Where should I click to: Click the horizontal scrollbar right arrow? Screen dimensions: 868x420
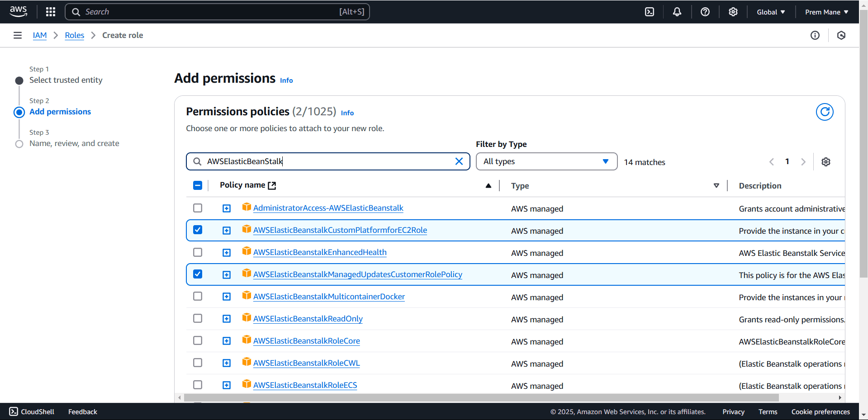coord(840,398)
